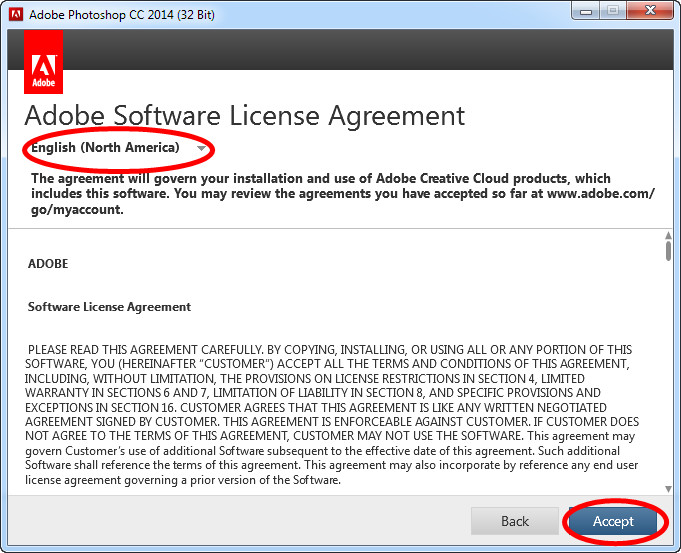Click the 'go/myaccount.' text
The height and width of the screenshot is (553, 681).
77,210
